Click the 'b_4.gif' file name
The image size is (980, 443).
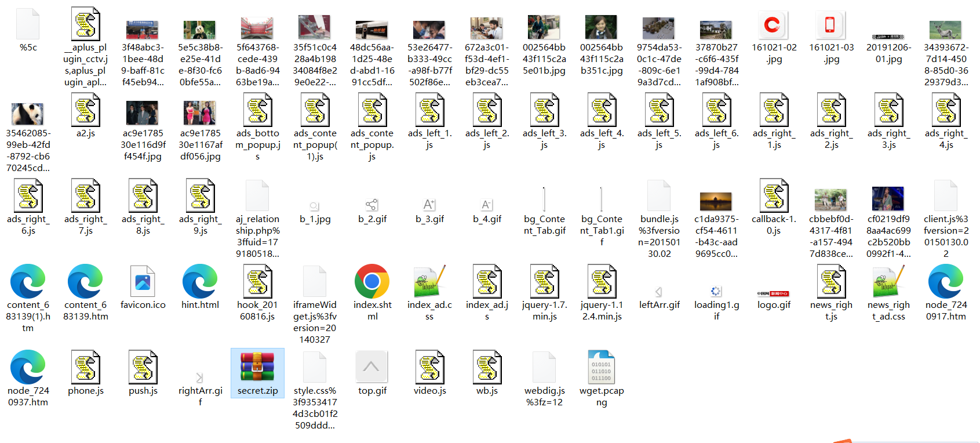pyautogui.click(x=487, y=219)
